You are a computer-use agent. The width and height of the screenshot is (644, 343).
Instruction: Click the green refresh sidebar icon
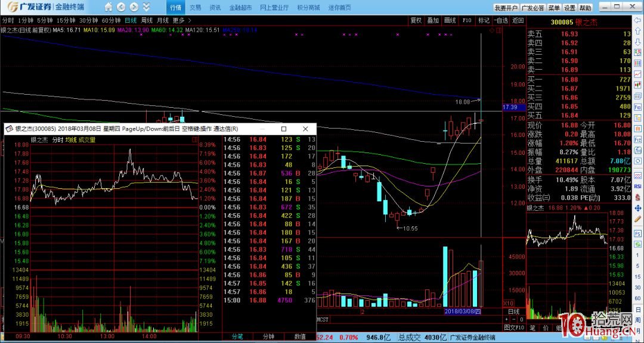coord(638,245)
